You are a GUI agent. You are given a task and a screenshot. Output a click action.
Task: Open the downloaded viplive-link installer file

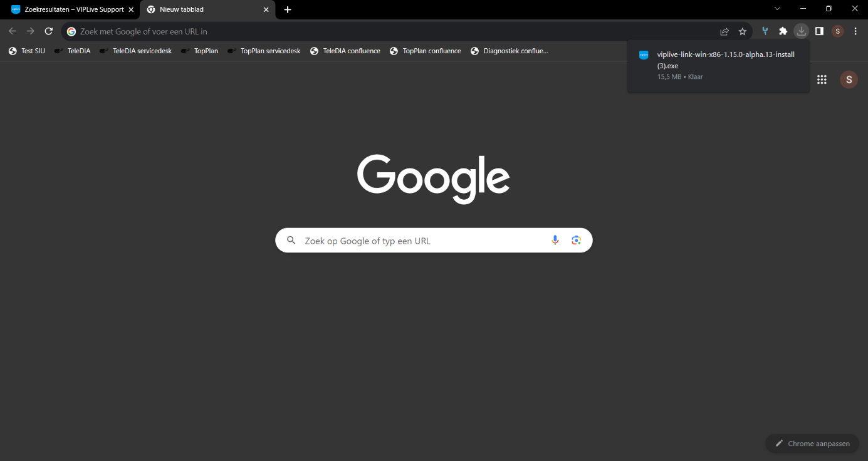click(725, 60)
